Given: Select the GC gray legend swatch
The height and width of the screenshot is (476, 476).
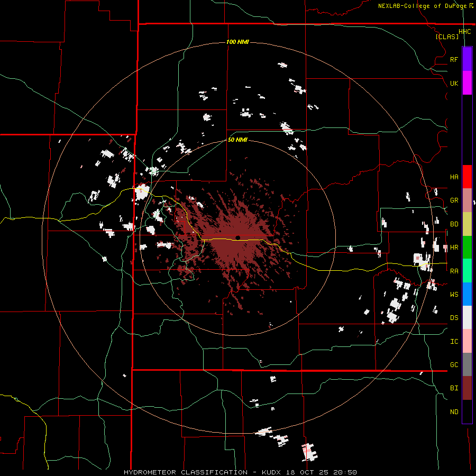Looking at the screenshot, I should [467, 364].
